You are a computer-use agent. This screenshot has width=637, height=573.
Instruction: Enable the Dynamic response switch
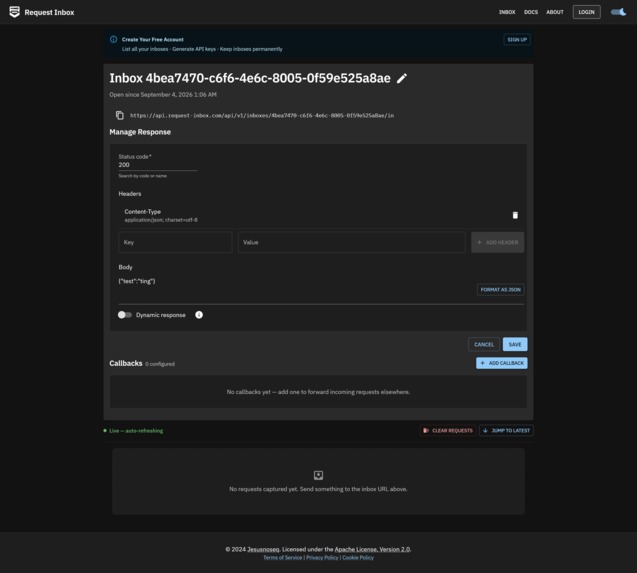[125, 315]
